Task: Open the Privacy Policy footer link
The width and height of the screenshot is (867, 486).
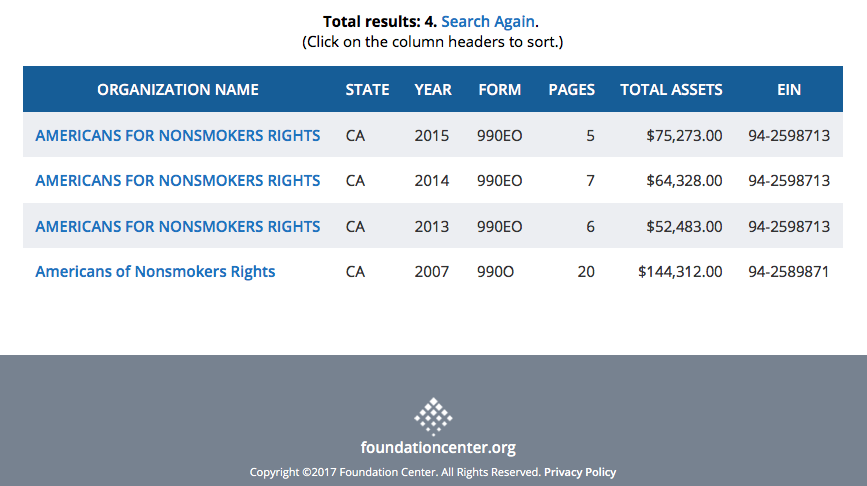Action: pos(580,472)
